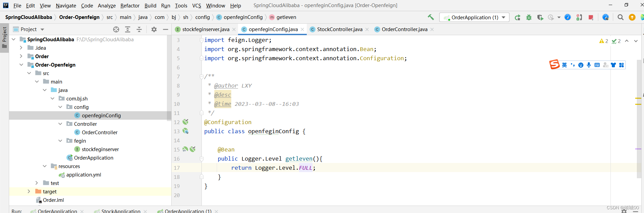Image resolution: width=644 pixels, height=213 pixels.
Task: Close the openfeginConfig.java tab
Action: pos(302,29)
